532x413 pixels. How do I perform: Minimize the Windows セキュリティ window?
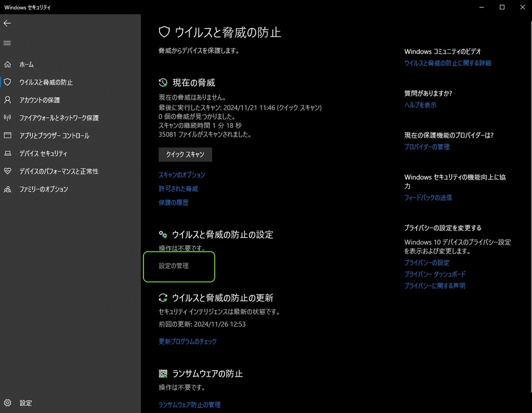tap(482, 7)
